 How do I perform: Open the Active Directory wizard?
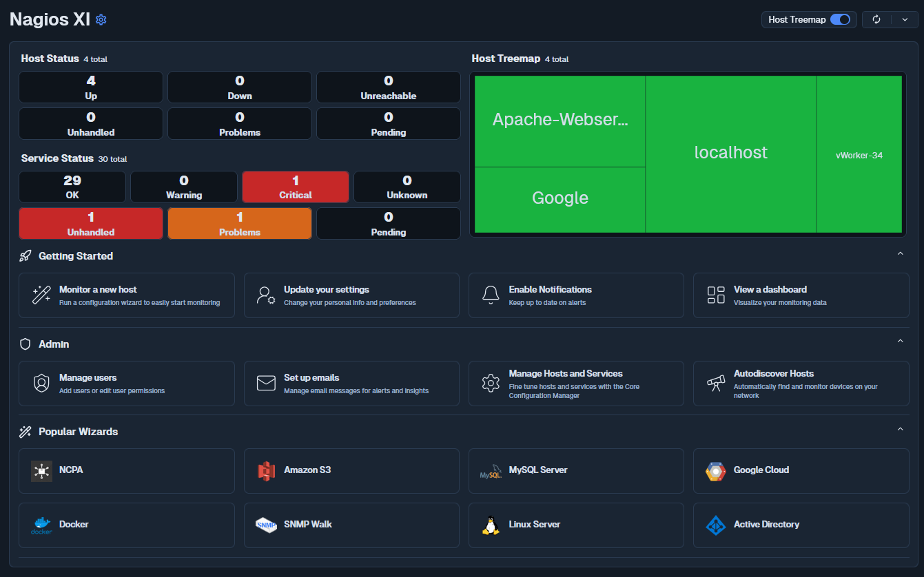click(715, 525)
